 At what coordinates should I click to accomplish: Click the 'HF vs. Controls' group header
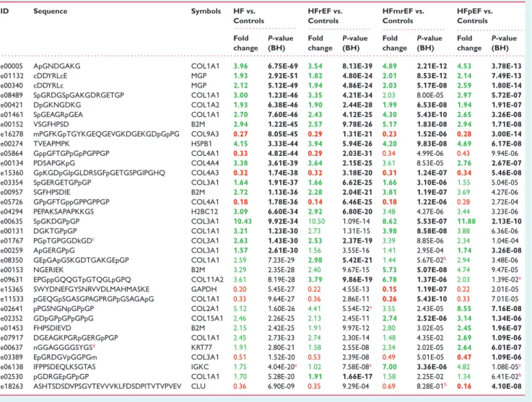(x=249, y=16)
